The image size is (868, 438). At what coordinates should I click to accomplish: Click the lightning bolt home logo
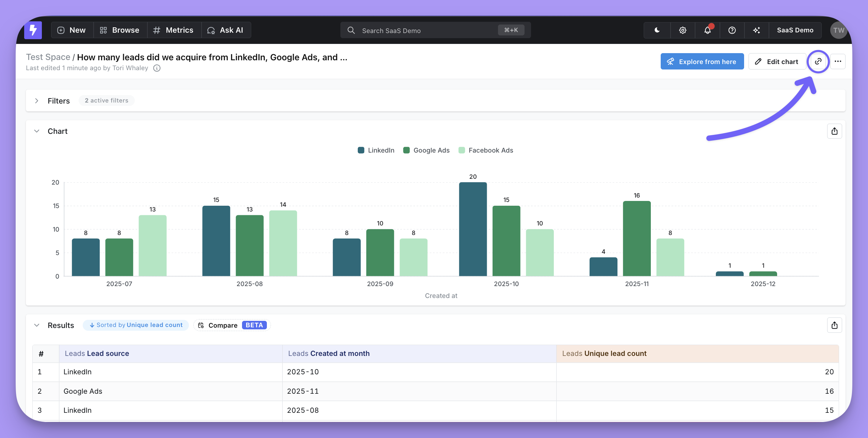[x=33, y=30]
